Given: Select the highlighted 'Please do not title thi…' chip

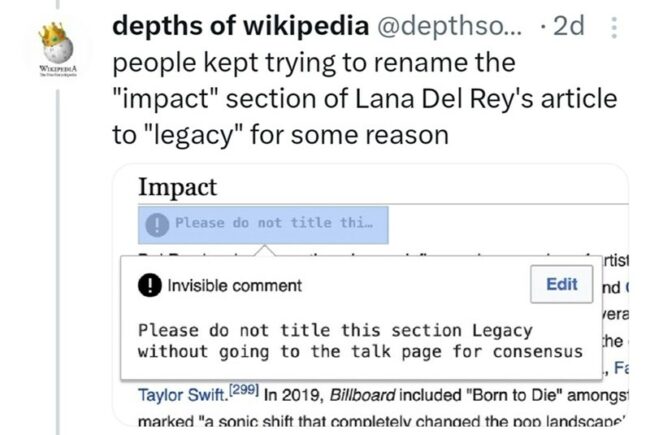Looking at the screenshot, I should [263, 223].
